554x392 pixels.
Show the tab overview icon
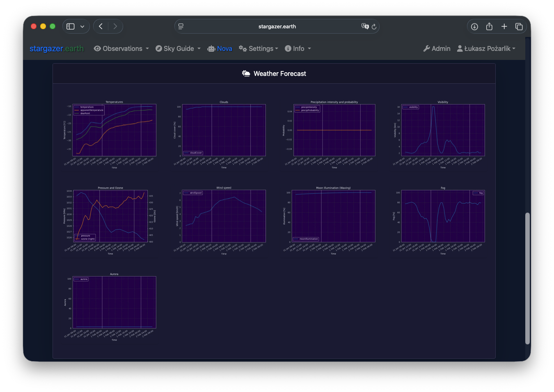pos(519,27)
